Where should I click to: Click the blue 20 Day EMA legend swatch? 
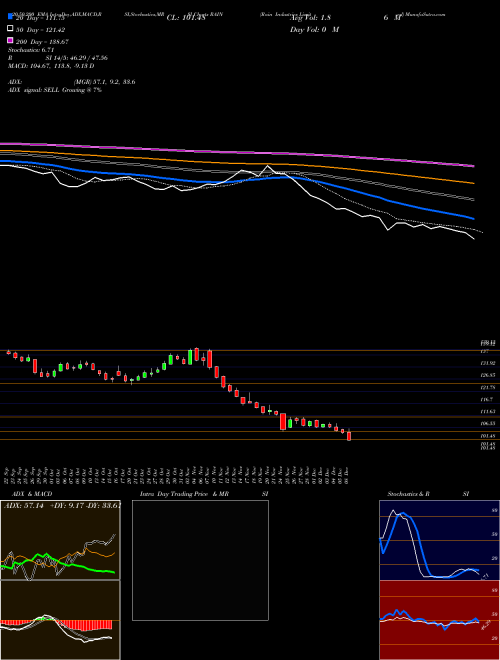tap(10, 17)
